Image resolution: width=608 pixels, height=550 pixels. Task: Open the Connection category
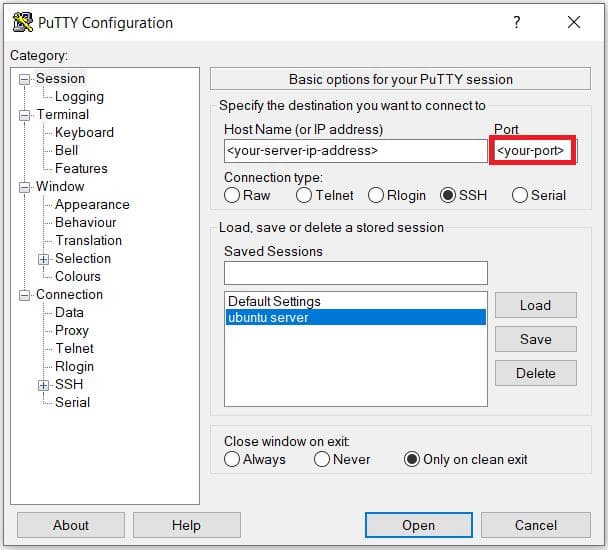click(69, 294)
